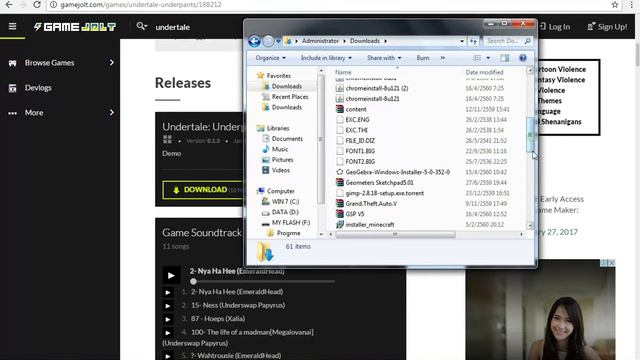640x360 pixels.
Task: Click the Explorer forward arrow button
Action: click(268, 41)
